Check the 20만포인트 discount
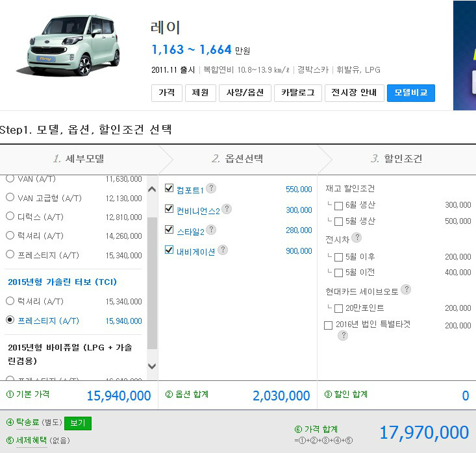 pos(338,308)
